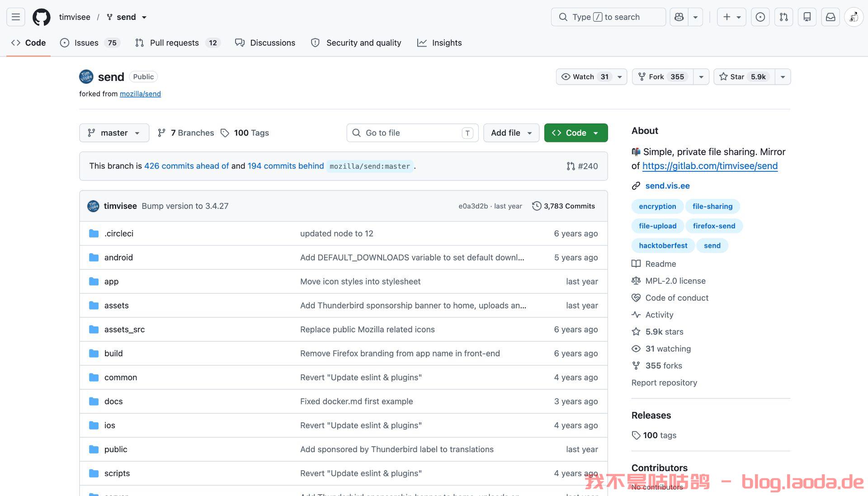Open the create new plus dropdown

tap(731, 17)
